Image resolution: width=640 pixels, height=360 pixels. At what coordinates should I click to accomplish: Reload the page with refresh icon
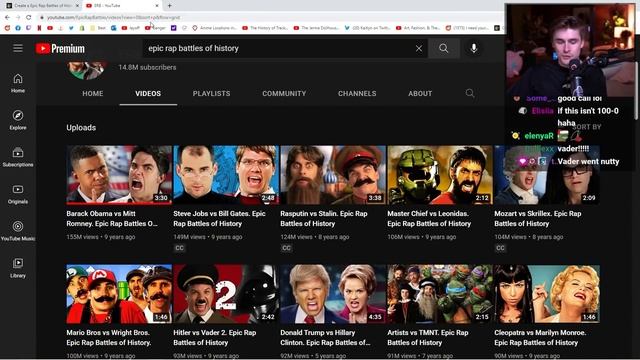[29, 18]
